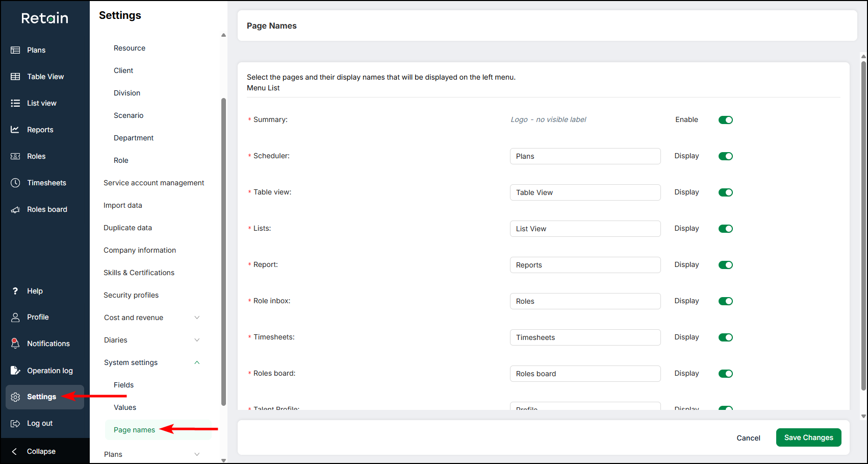Open Roles board megaphone icon

pyautogui.click(x=15, y=210)
